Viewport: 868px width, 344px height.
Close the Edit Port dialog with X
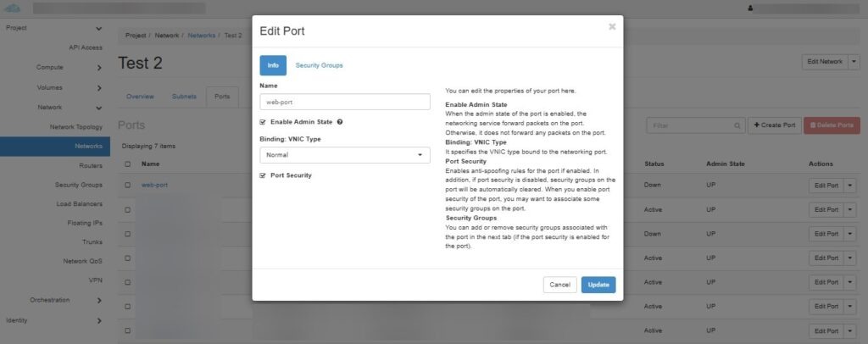(612, 26)
